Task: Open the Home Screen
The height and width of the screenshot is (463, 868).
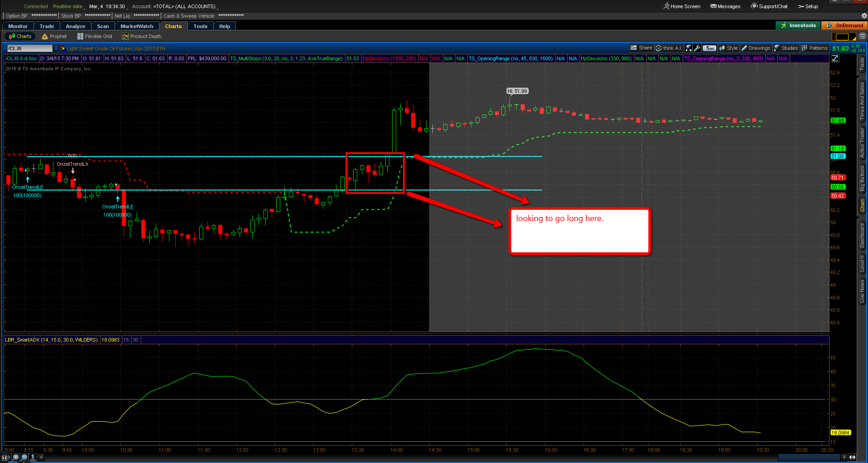Action: point(682,6)
